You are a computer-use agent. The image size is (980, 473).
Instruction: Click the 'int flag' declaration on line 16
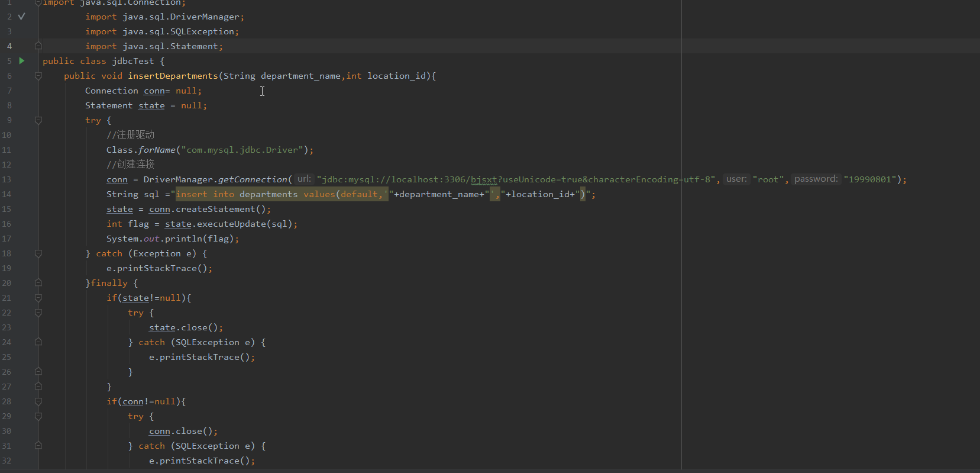(x=128, y=224)
